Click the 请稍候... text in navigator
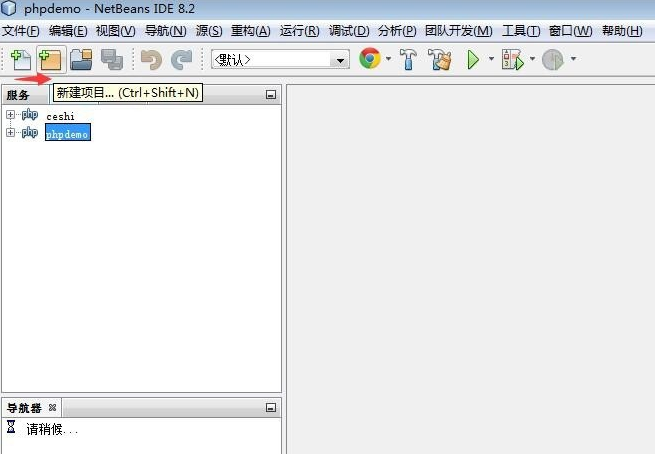Viewport: 655px width, 454px height. pyautogui.click(x=52, y=429)
